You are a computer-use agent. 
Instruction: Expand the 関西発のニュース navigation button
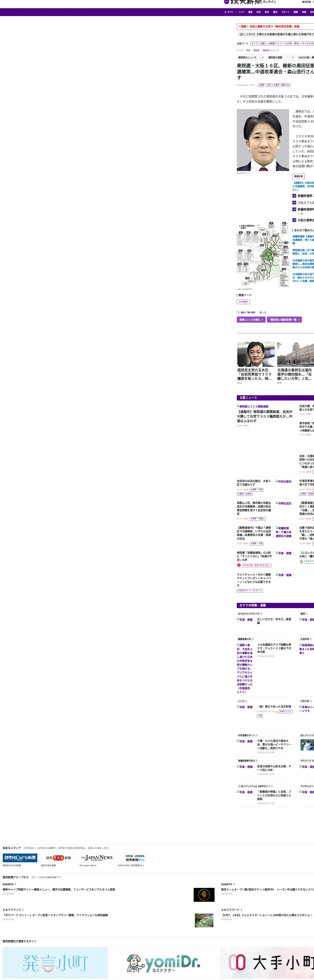(251, 57)
